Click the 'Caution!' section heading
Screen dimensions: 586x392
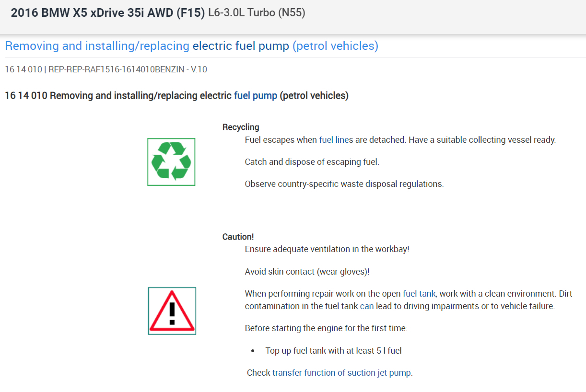[x=238, y=237]
